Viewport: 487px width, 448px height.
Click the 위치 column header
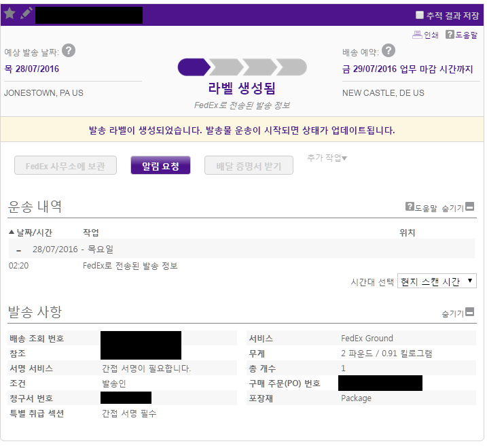pyautogui.click(x=407, y=232)
